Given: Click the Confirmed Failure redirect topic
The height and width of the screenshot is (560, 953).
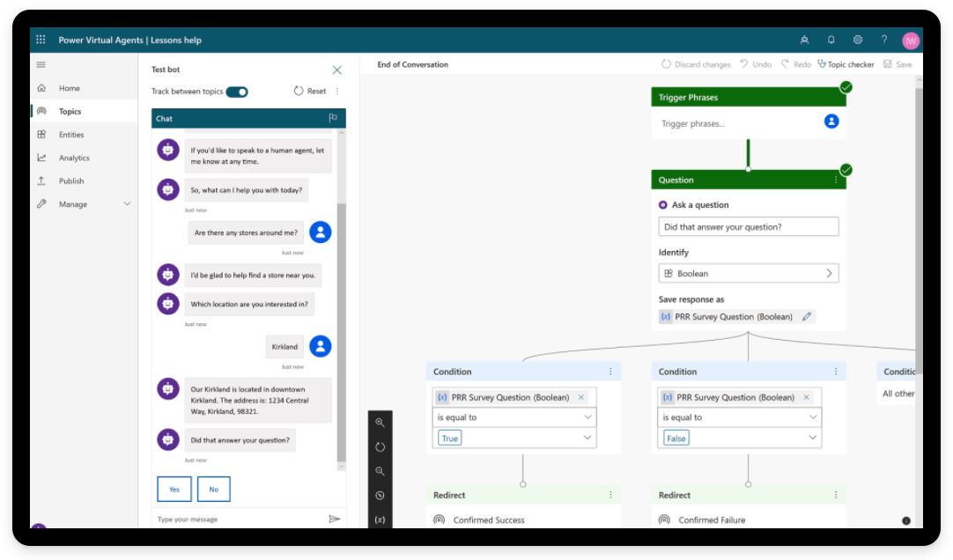Looking at the screenshot, I should 712,519.
